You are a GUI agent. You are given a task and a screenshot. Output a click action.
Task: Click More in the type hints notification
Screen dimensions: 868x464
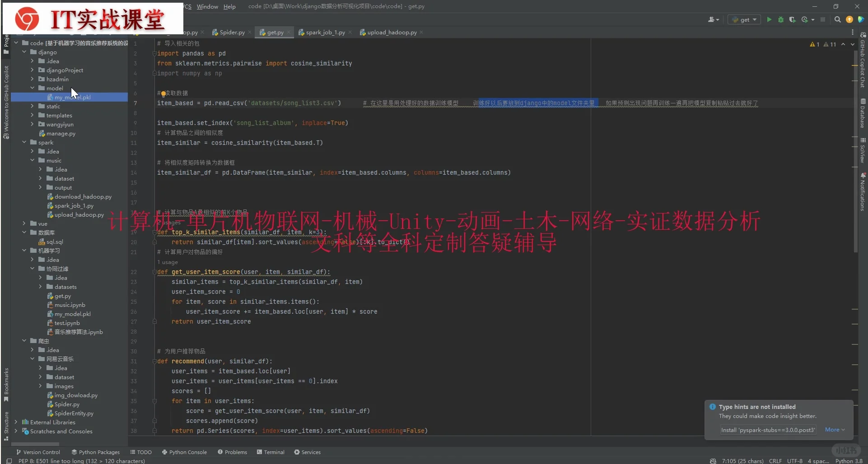click(833, 430)
